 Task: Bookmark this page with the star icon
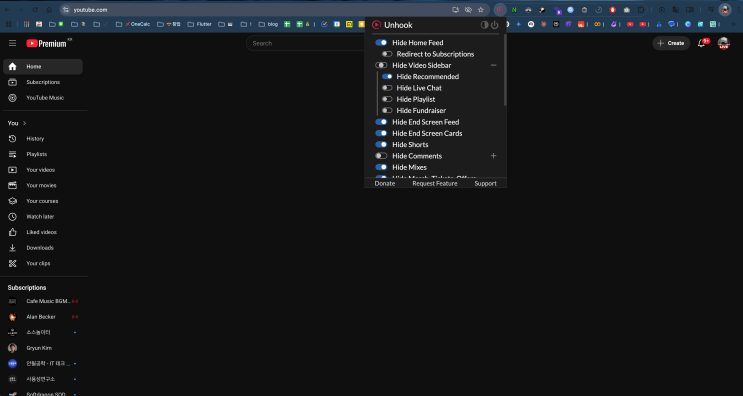pos(481,9)
